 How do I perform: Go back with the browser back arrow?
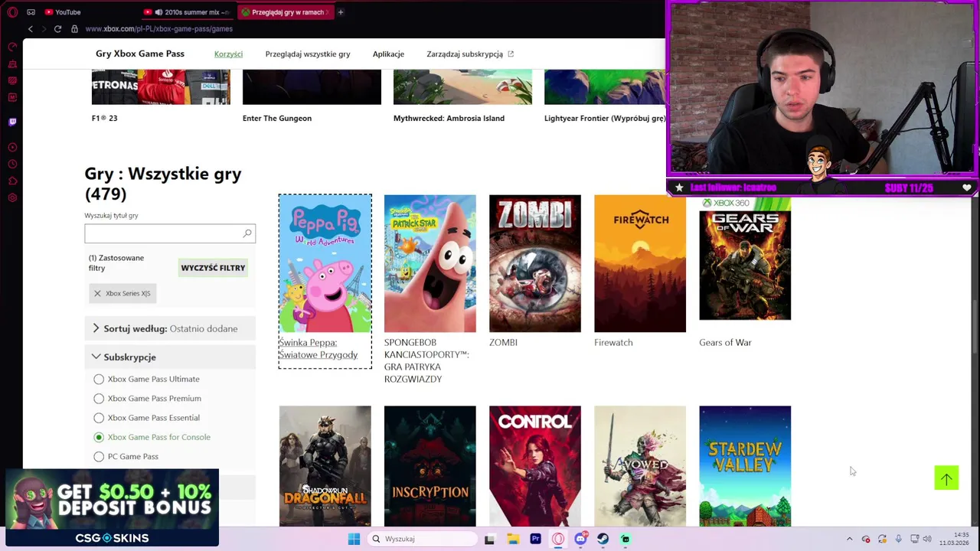point(31,29)
